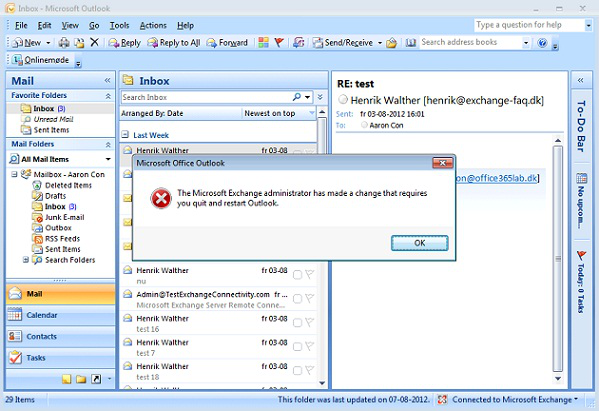Click the Notes icon in navigation pane
Image resolution: width=599 pixels, height=411 pixels.
pyautogui.click(x=66, y=379)
